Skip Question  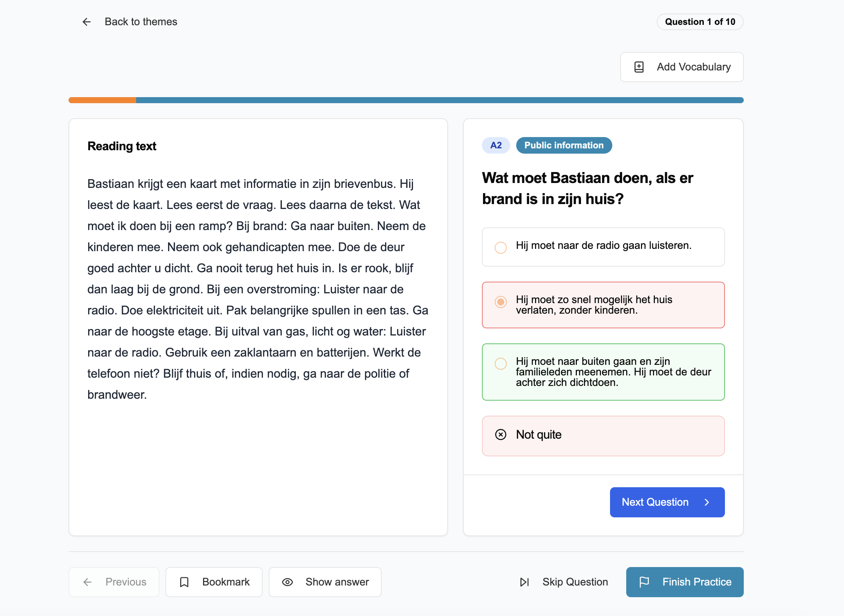coord(563,582)
